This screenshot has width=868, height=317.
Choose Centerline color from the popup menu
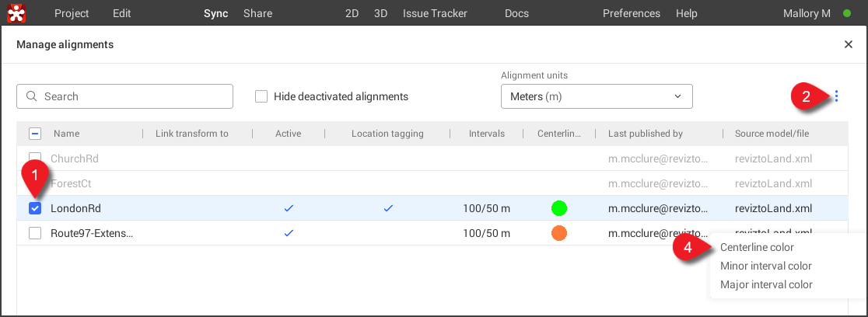click(x=757, y=247)
